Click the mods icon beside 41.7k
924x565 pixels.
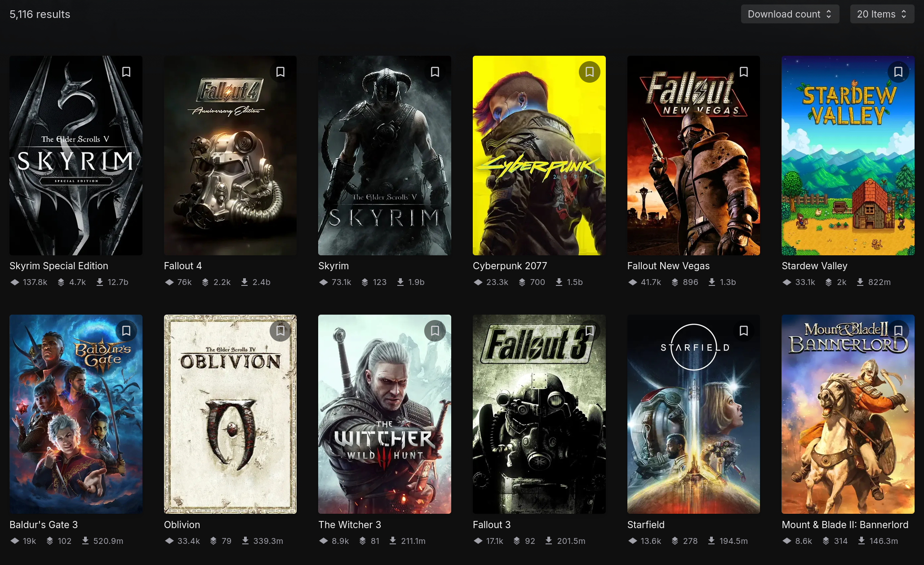[633, 282]
